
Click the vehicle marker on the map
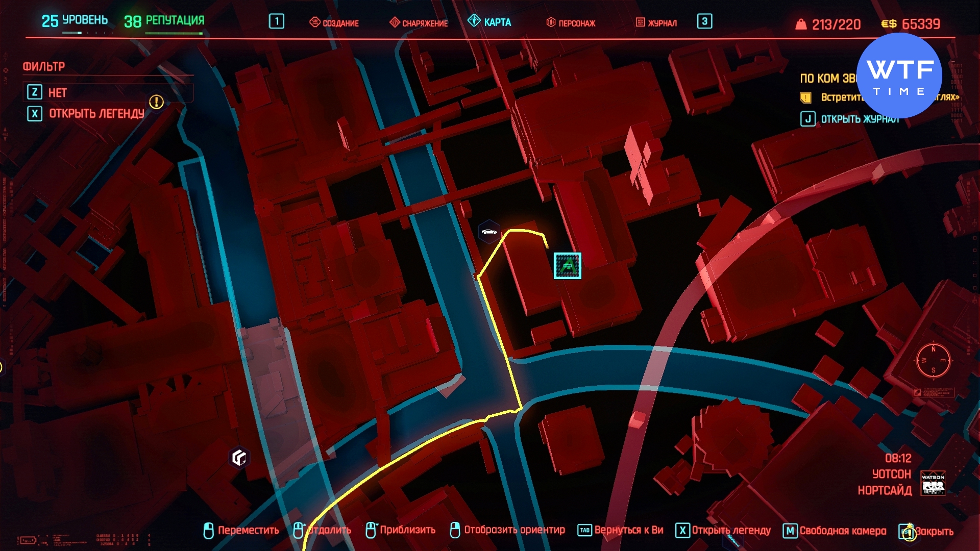click(x=489, y=232)
